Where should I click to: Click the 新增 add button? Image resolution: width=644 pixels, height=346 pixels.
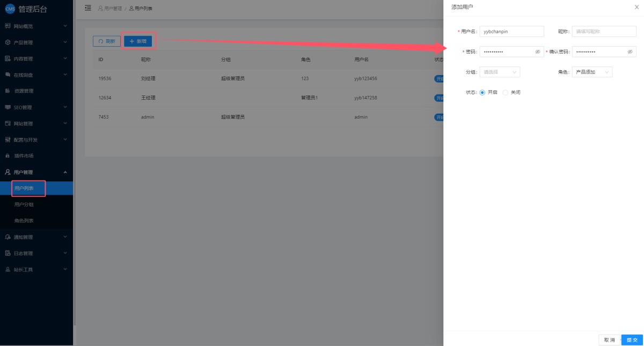point(138,41)
